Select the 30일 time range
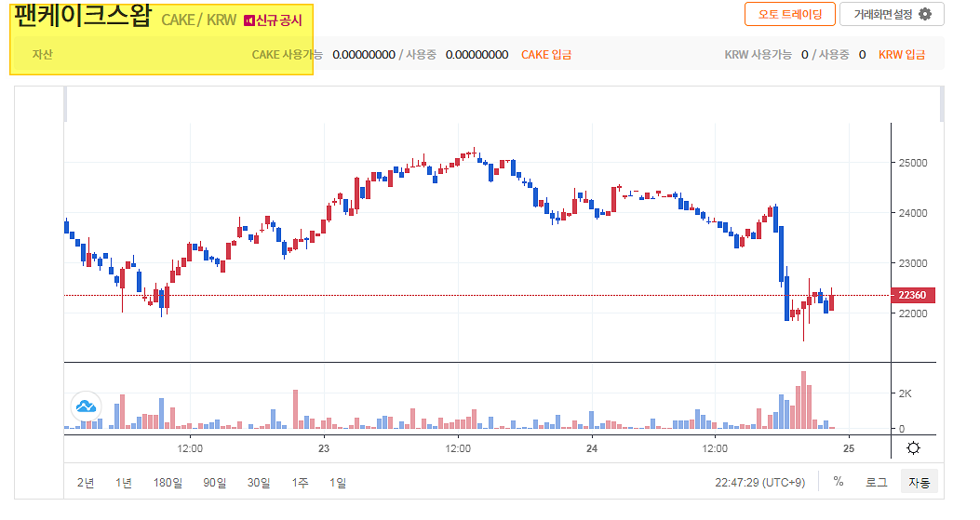 (259, 483)
